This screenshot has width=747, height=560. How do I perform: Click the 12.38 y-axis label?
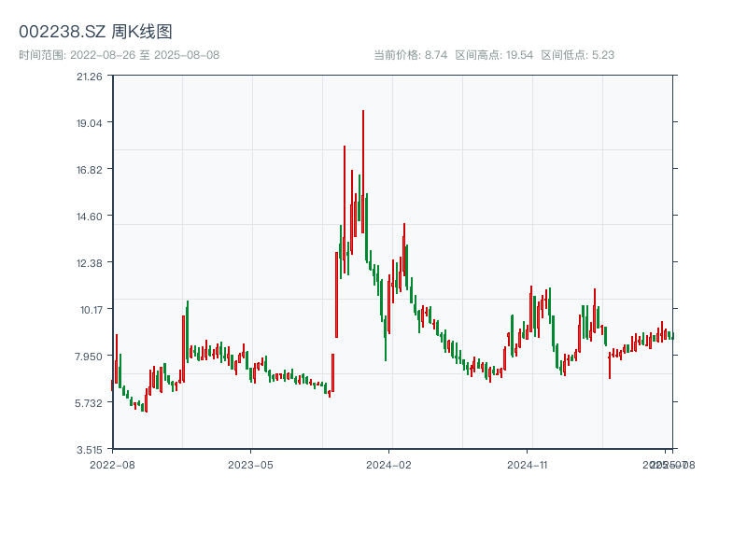coord(90,263)
